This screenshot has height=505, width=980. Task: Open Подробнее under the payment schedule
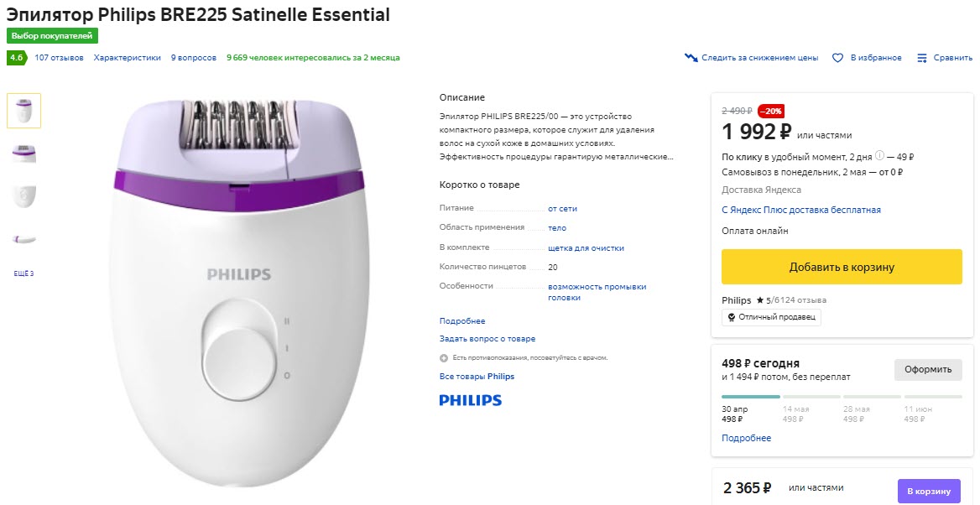pos(746,437)
